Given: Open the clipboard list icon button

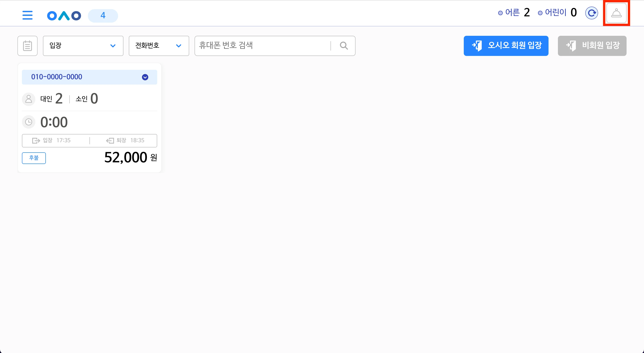Looking at the screenshot, I should [x=28, y=46].
